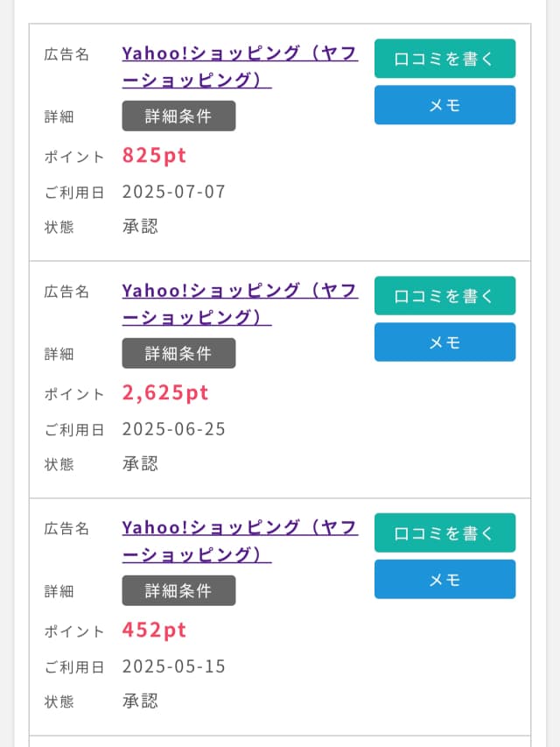View 詳細条件 for the 2,625pt transaction
Screen dimensions: 560x747
click(x=178, y=353)
